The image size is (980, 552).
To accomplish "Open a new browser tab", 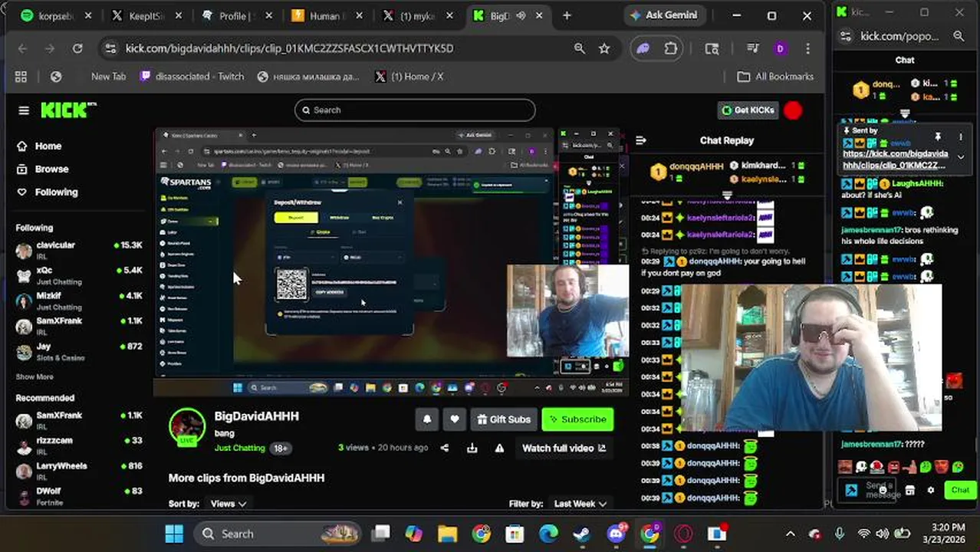I will coord(567,15).
